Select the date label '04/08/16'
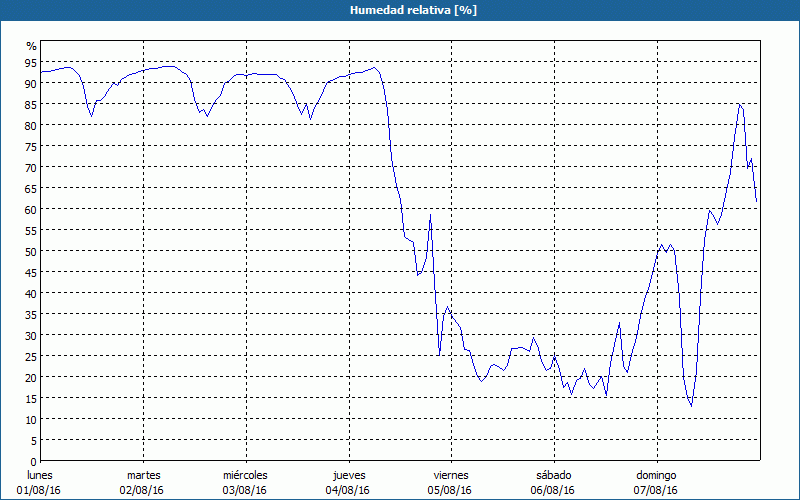 pos(348,490)
